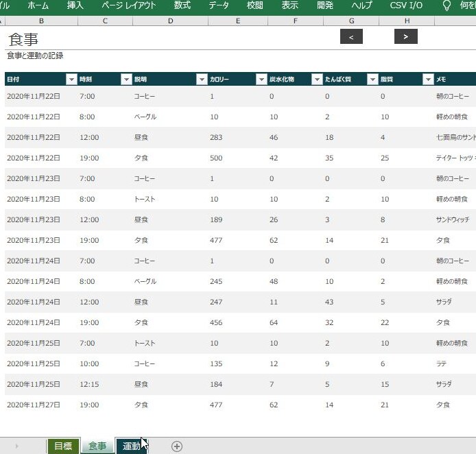Select protein value 43

click(329, 302)
